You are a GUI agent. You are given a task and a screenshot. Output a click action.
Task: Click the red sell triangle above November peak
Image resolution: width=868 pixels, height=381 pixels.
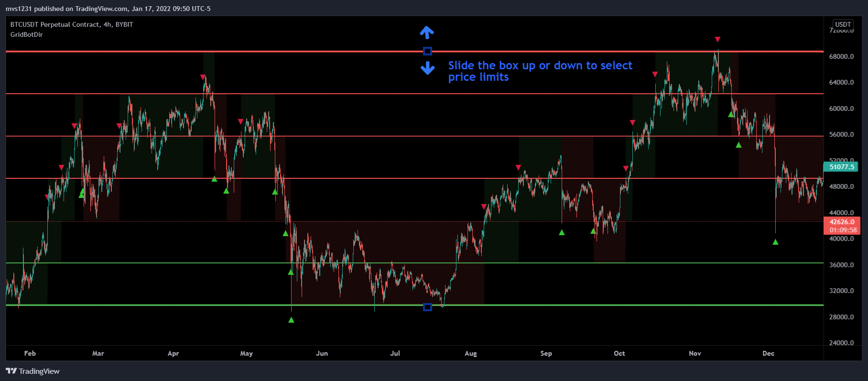(x=717, y=39)
